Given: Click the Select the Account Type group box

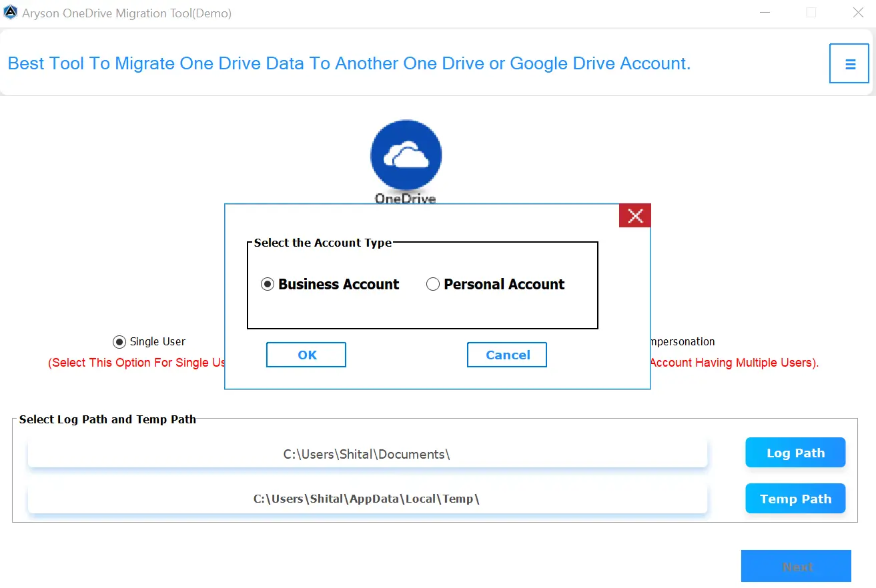Looking at the screenshot, I should tap(422, 285).
